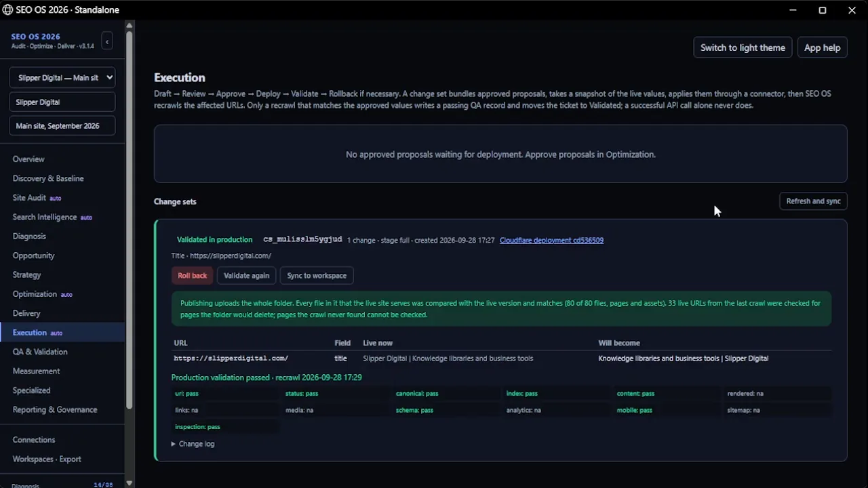Go to Measurement page

point(36,371)
